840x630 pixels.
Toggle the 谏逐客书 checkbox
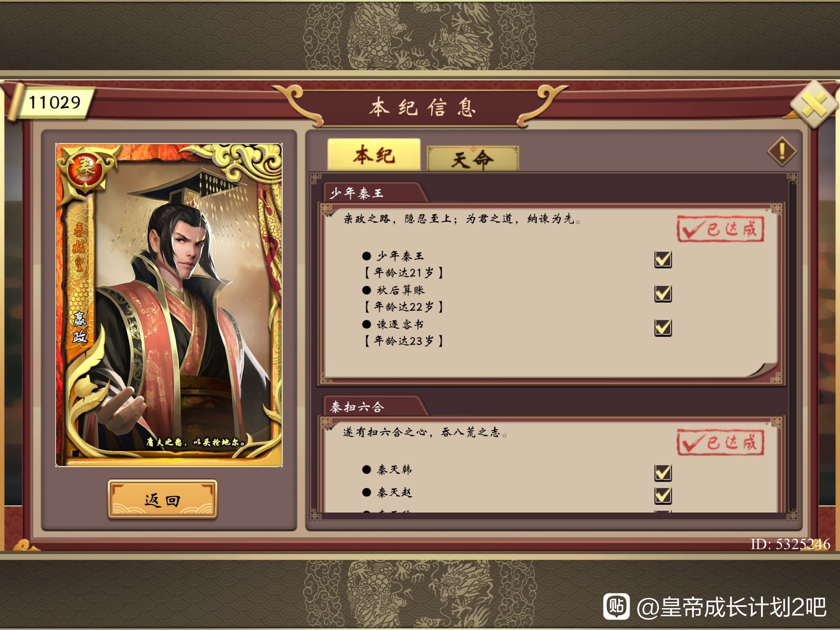click(x=663, y=327)
